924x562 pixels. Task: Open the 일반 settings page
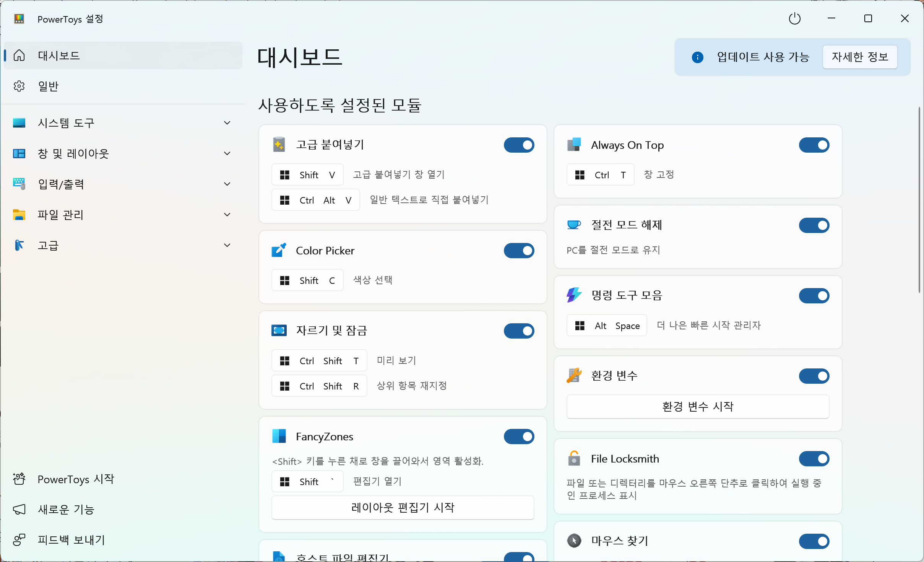123,86
